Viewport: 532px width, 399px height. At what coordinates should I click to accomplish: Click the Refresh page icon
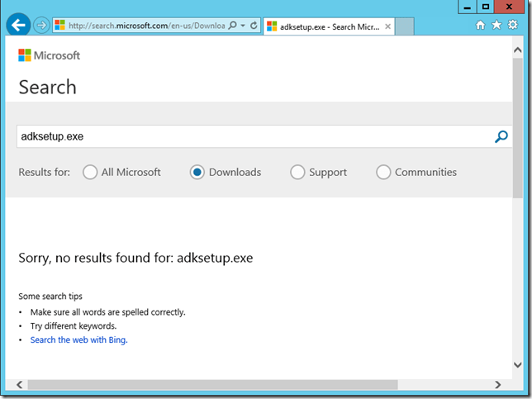(x=254, y=26)
